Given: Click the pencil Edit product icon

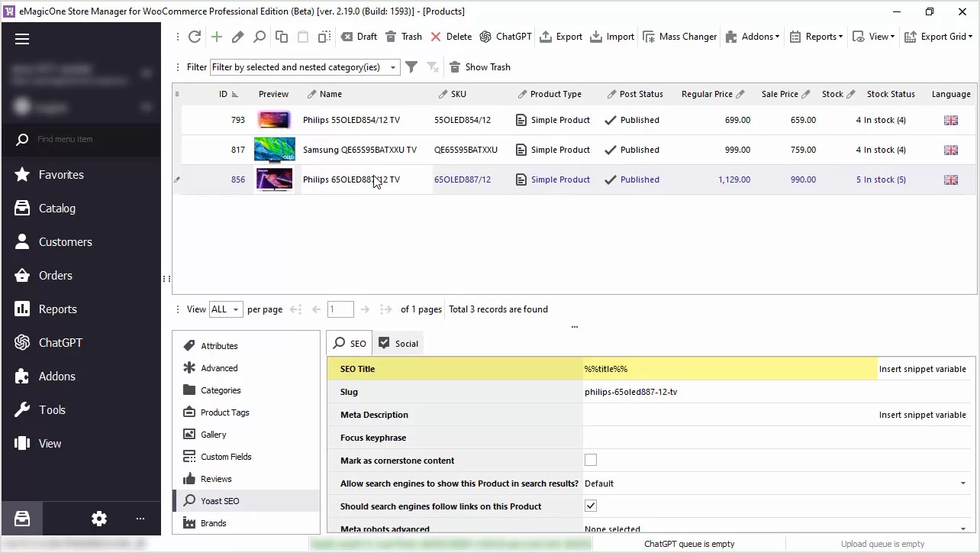Looking at the screenshot, I should pyautogui.click(x=238, y=37).
